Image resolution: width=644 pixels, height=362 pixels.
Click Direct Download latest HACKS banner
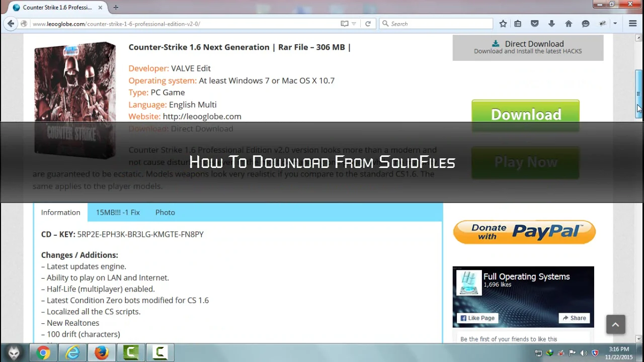coord(528,47)
